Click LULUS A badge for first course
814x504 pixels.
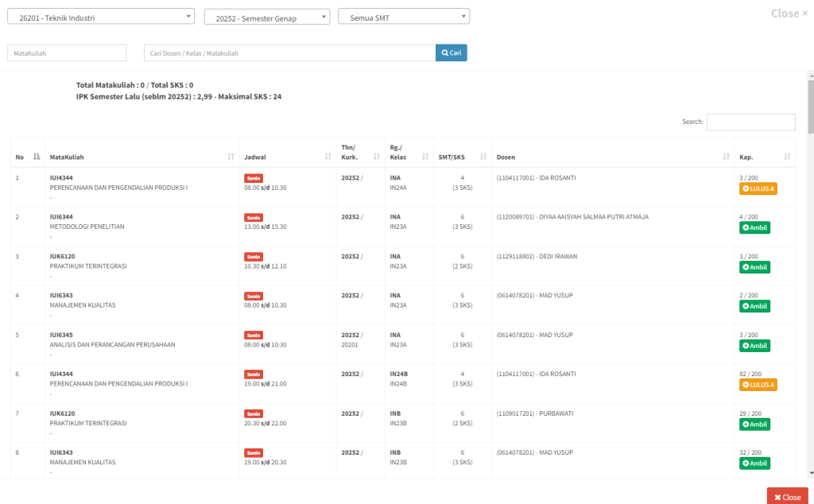tap(758, 189)
